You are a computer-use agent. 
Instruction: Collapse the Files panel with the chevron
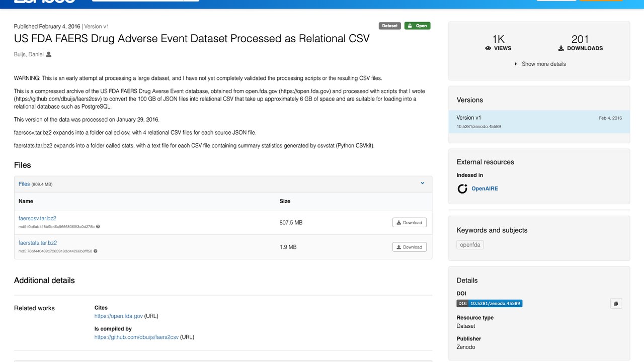pos(423,184)
